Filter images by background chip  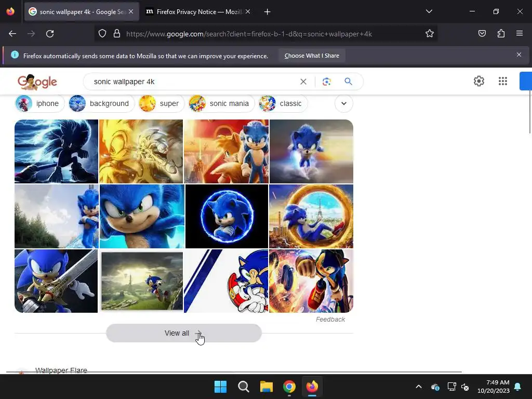click(101, 103)
